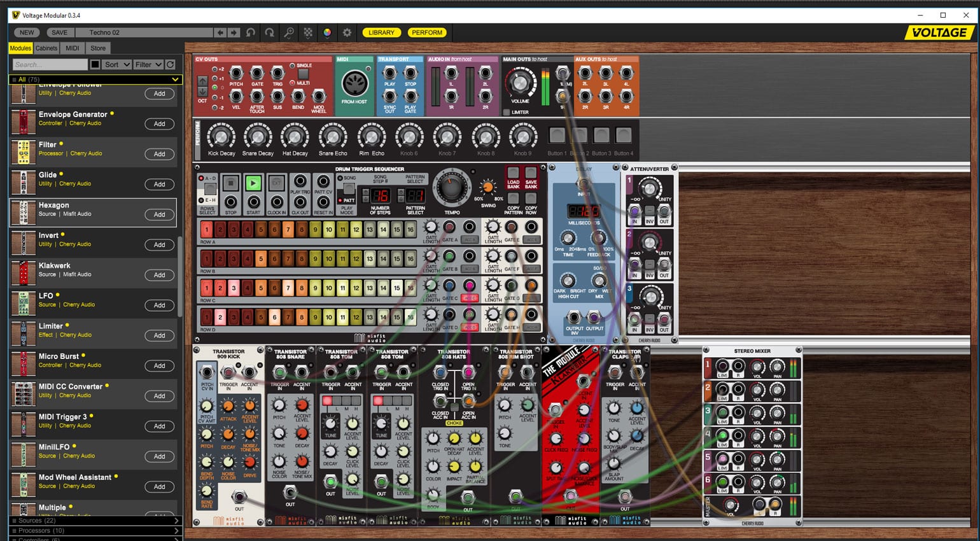Click the redo arrow icon

tap(270, 32)
